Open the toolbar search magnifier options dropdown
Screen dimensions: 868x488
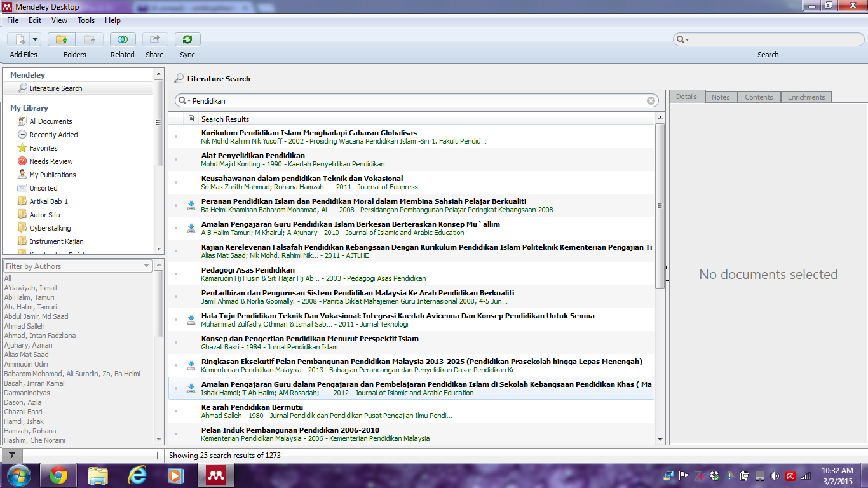[x=682, y=39]
